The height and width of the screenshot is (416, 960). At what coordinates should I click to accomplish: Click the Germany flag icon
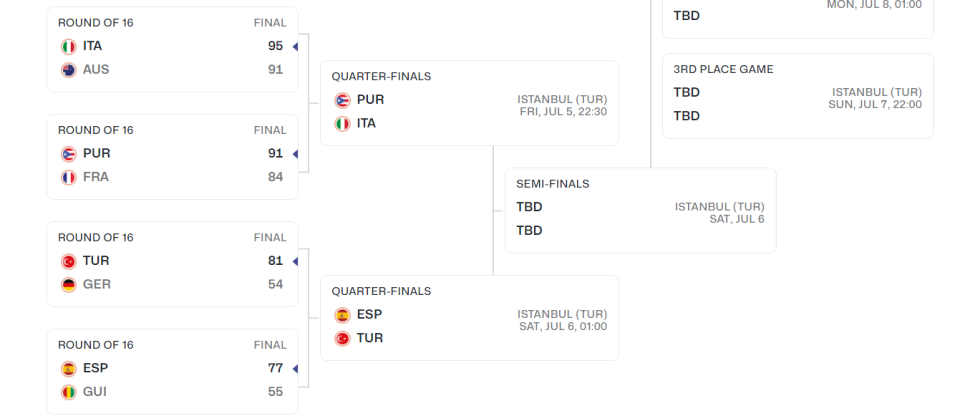tap(68, 284)
